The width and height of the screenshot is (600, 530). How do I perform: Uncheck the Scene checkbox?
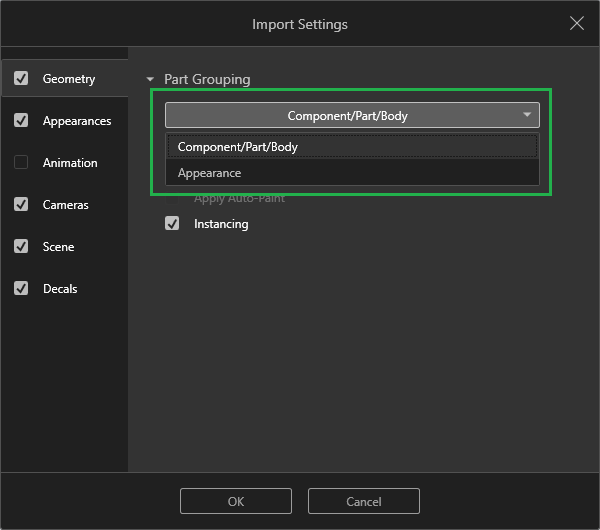pyautogui.click(x=21, y=247)
